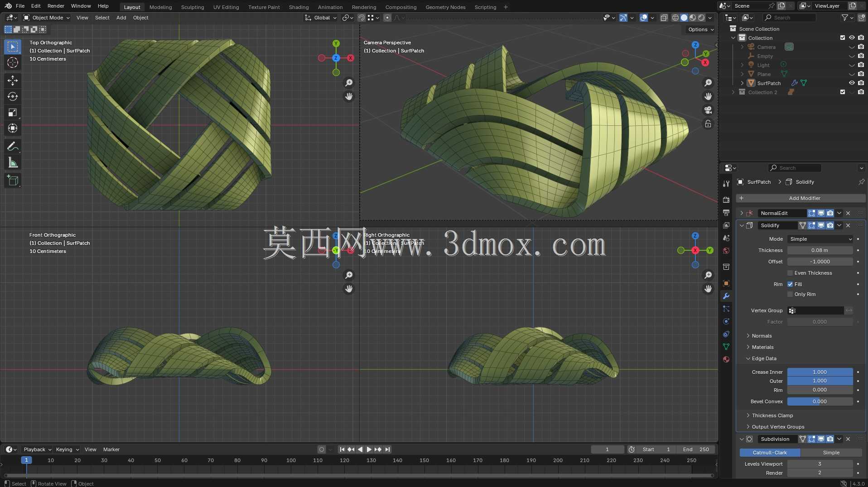Expand the Thickness Clamp section
The width and height of the screenshot is (868, 487).
[772, 415]
